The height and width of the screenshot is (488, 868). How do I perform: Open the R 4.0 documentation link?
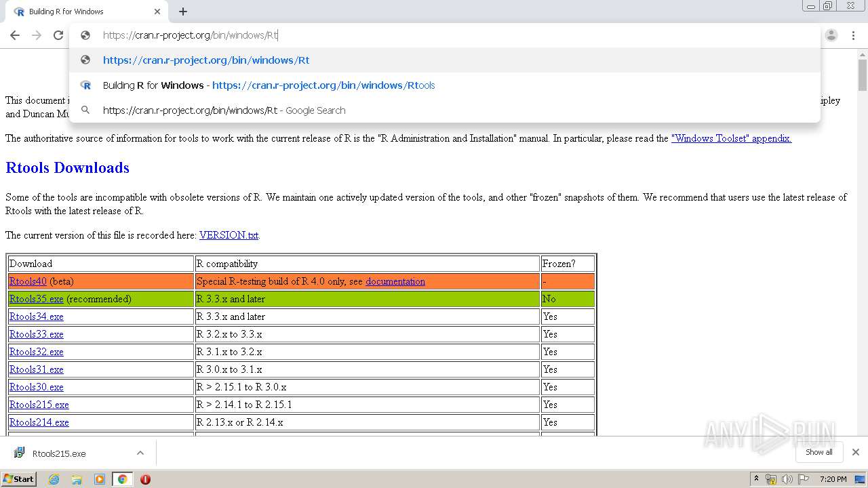(395, 281)
